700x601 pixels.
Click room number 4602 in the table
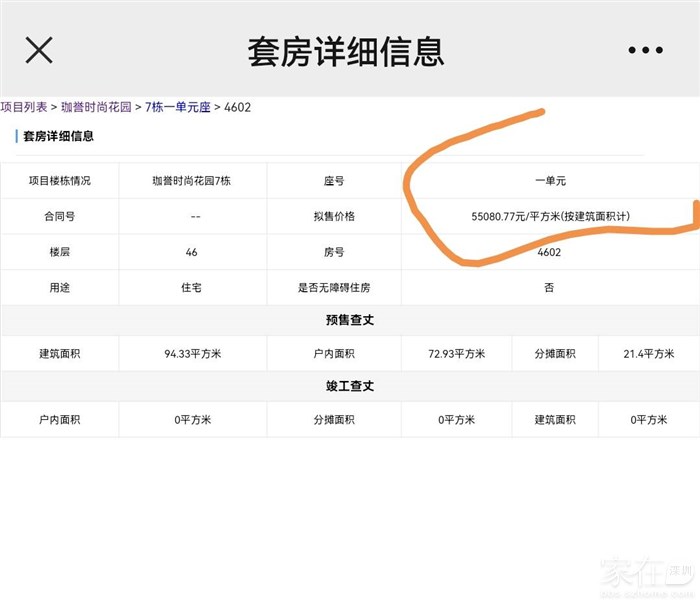tap(550, 252)
